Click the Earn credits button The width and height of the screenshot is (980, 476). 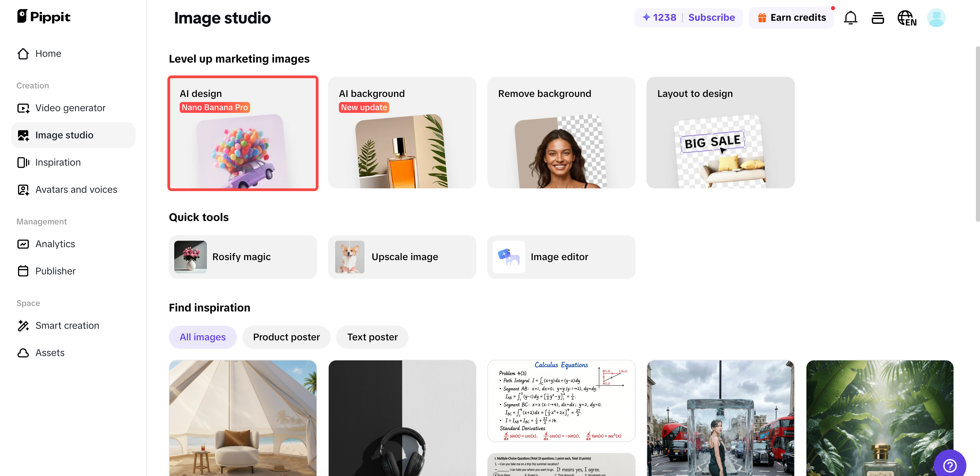click(791, 17)
